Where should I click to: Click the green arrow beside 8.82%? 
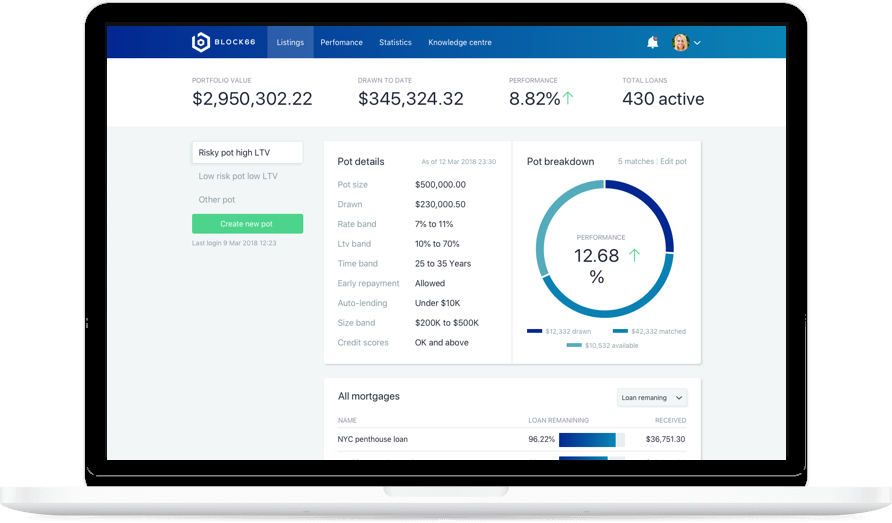tap(568, 98)
